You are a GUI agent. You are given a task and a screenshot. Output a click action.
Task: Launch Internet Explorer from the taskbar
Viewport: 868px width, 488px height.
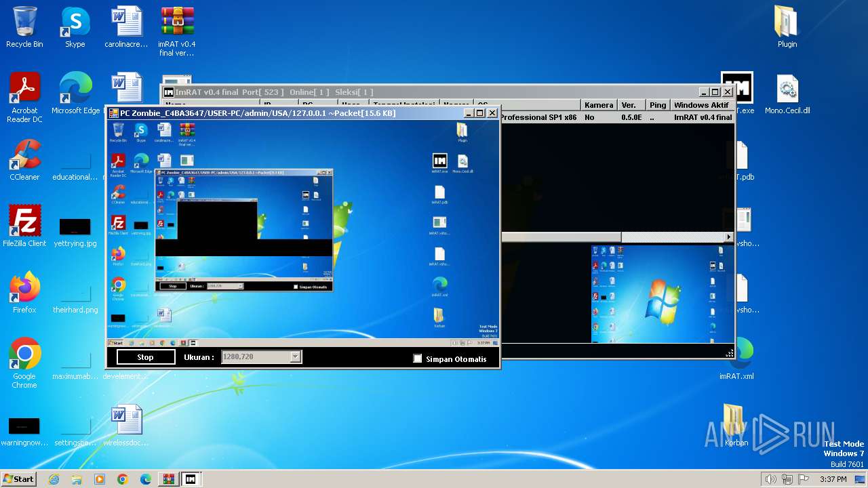54,479
